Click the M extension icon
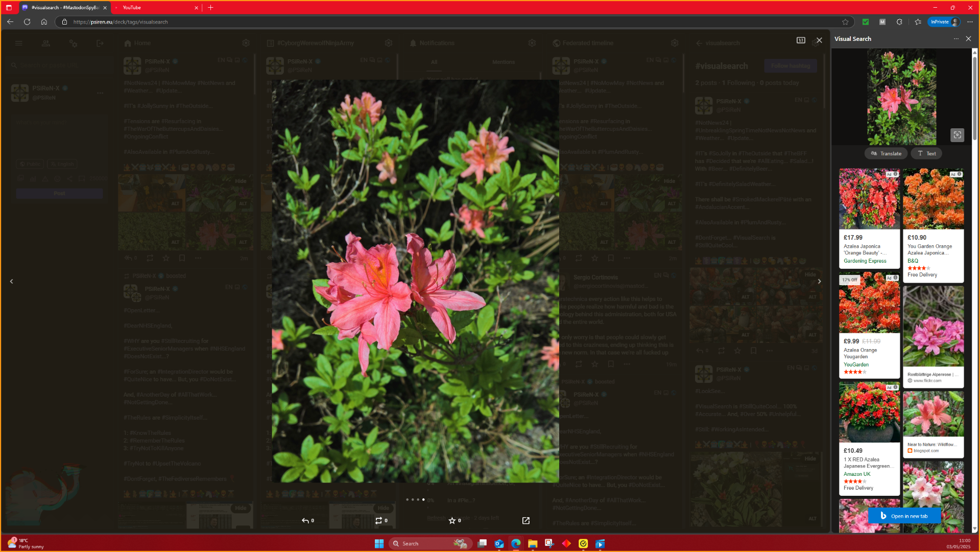Image resolution: width=980 pixels, height=552 pixels. point(882,22)
